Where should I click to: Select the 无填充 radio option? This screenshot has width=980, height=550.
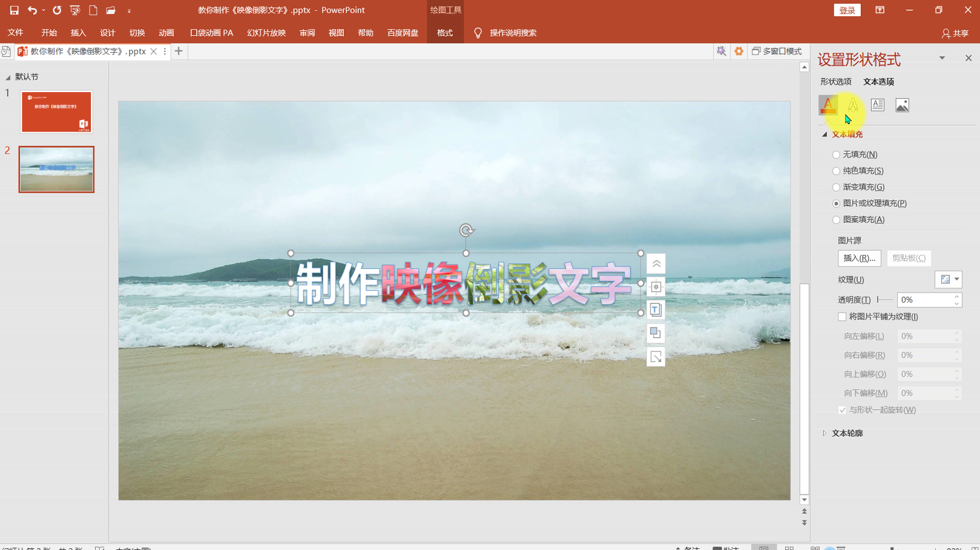836,155
